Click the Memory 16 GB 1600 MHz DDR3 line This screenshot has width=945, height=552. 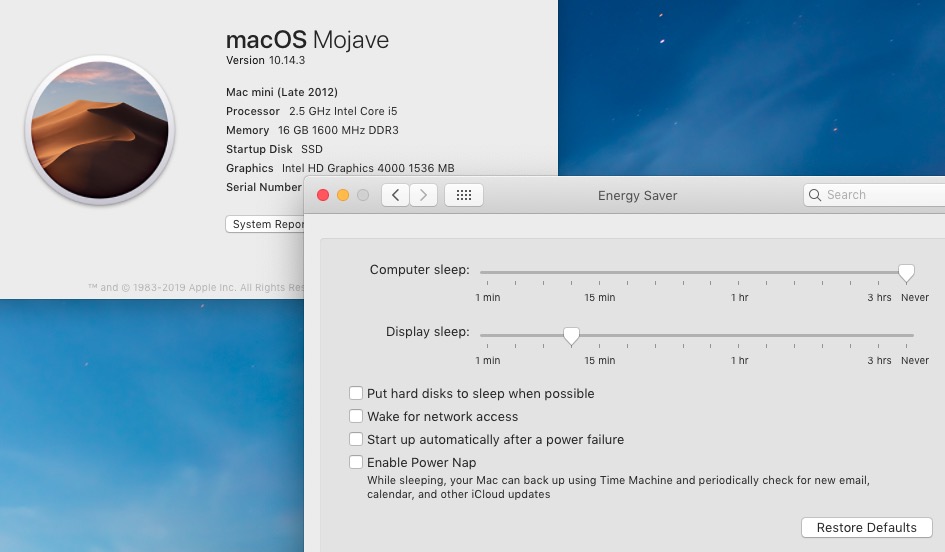tap(312, 130)
